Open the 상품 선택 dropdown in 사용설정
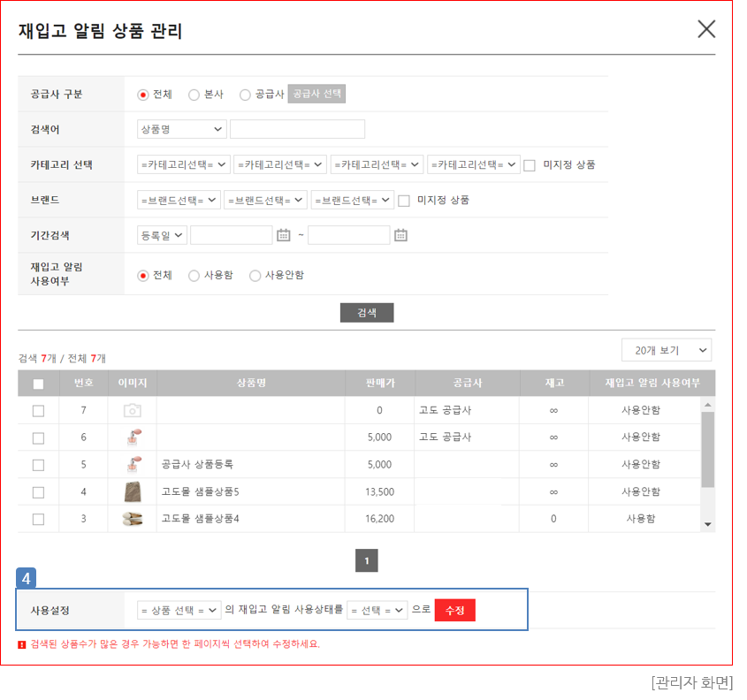The image size is (747, 700). coord(179,611)
